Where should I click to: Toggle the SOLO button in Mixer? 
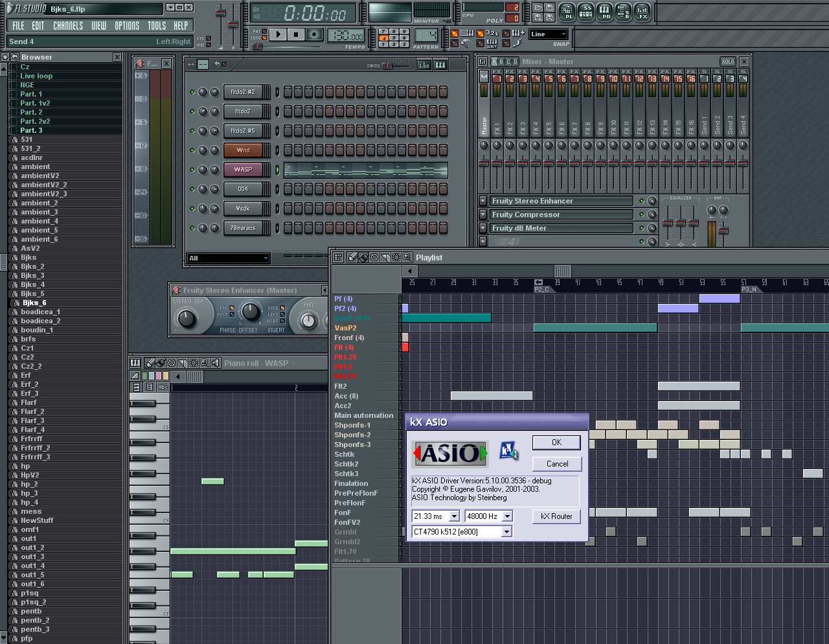[x=728, y=62]
